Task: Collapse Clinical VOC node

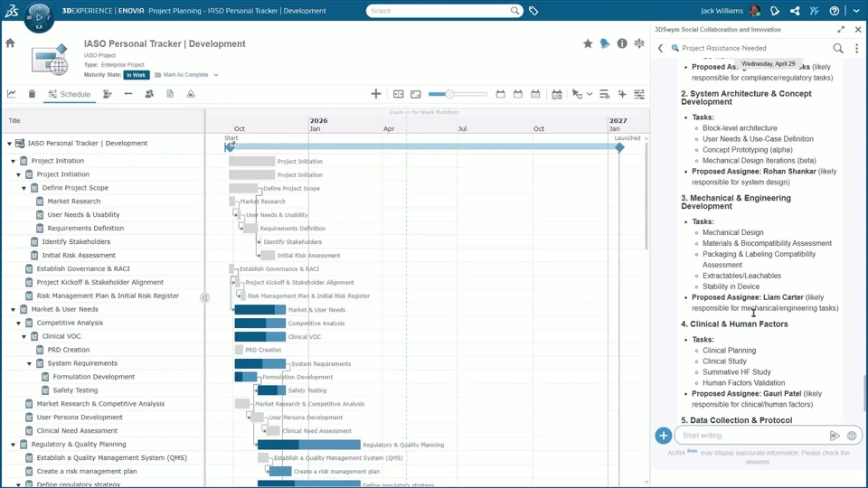Action: click(24, 336)
